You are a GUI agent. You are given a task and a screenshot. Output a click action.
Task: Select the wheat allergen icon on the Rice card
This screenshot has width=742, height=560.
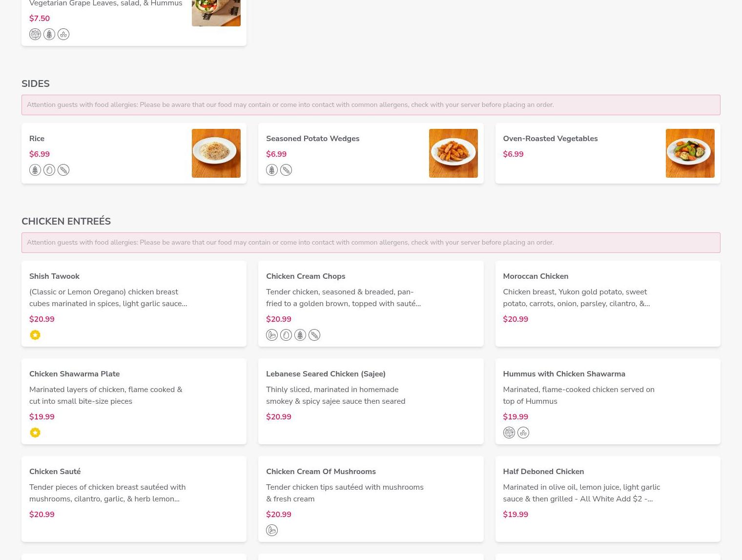35,170
